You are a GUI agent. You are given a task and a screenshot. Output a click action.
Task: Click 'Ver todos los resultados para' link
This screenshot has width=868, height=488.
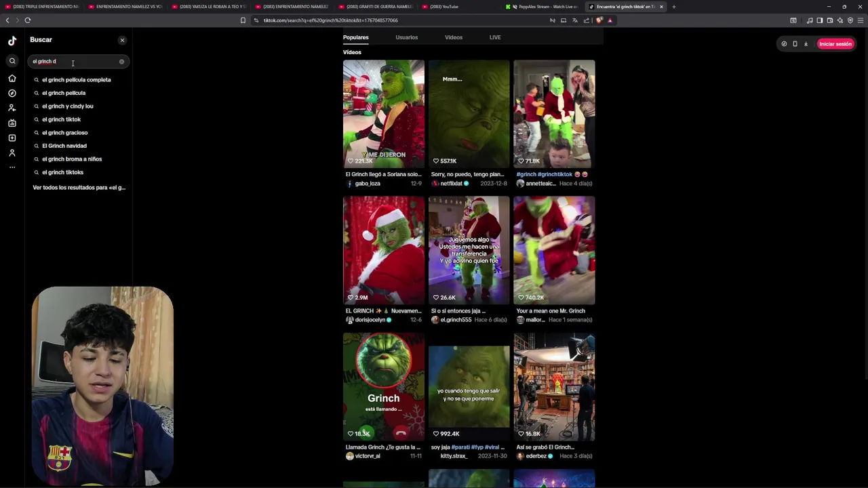(79, 188)
